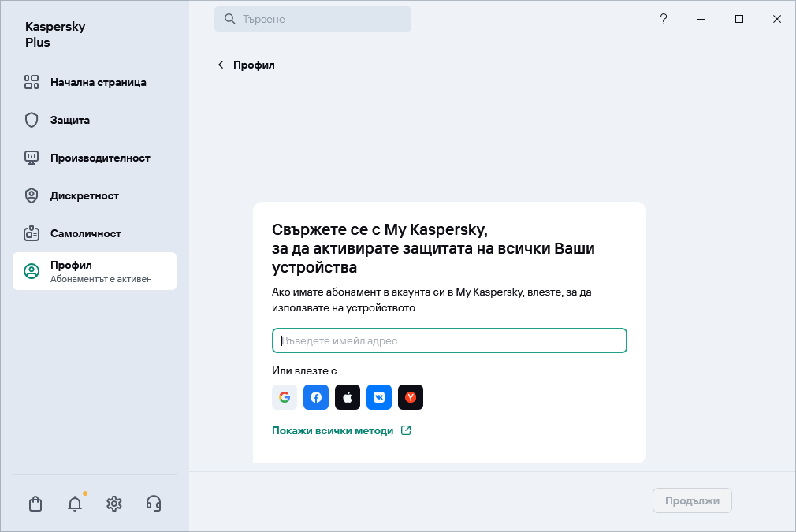This screenshot has height=532, width=796.
Task: Open help via the question mark icon
Action: pyautogui.click(x=664, y=19)
